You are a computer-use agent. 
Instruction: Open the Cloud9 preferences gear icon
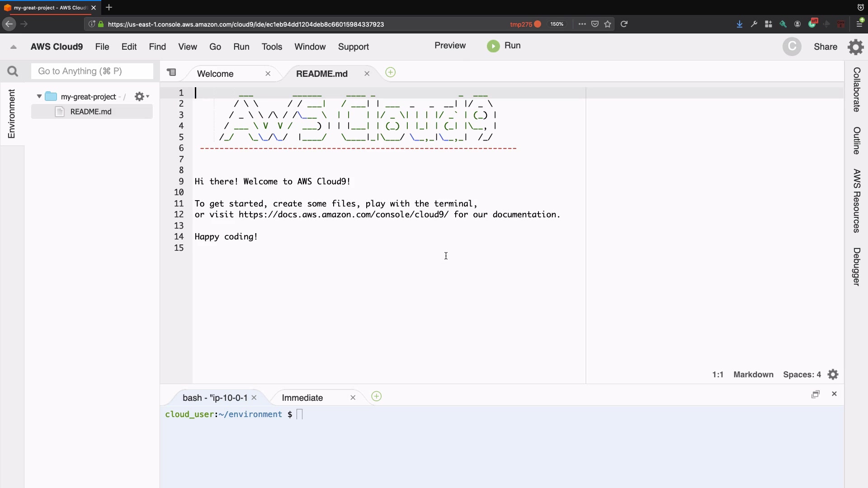tap(855, 47)
